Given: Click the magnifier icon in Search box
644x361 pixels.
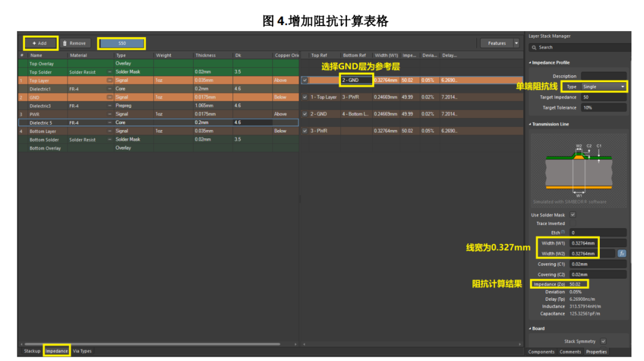Looking at the screenshot, I should (x=534, y=47).
